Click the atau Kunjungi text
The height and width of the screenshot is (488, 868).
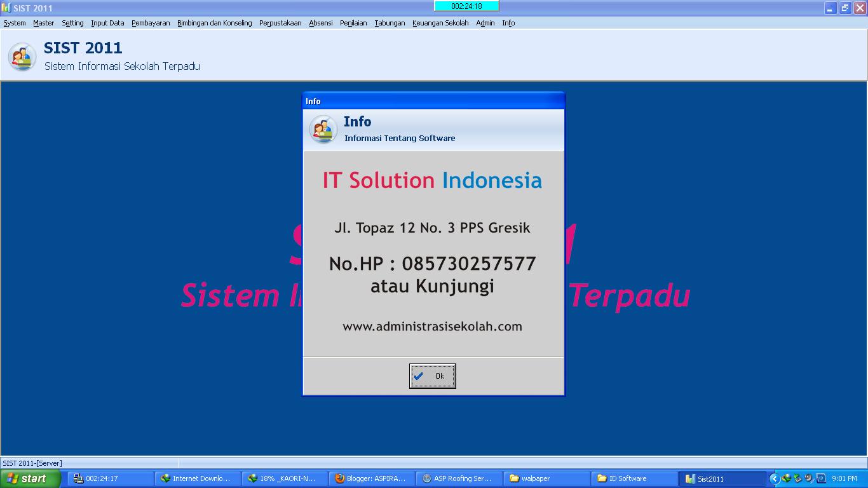[432, 286]
